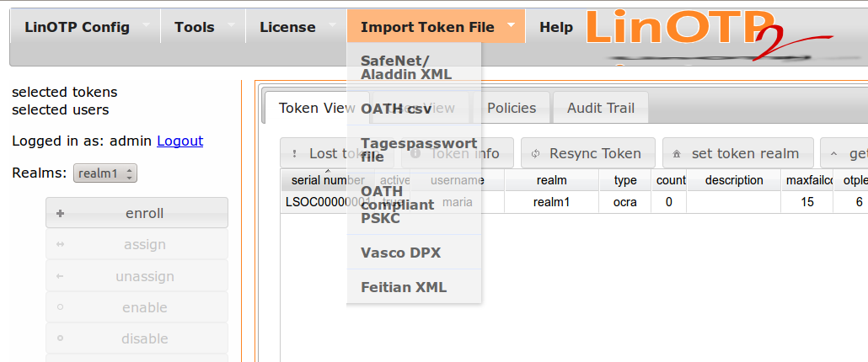Open the Tools menu
868x362 pixels.
[195, 27]
